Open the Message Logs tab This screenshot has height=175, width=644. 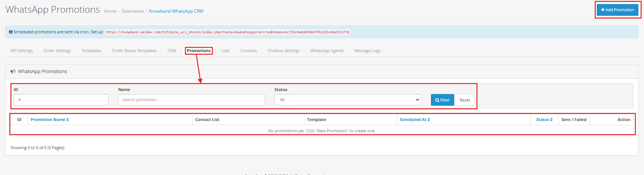click(367, 51)
